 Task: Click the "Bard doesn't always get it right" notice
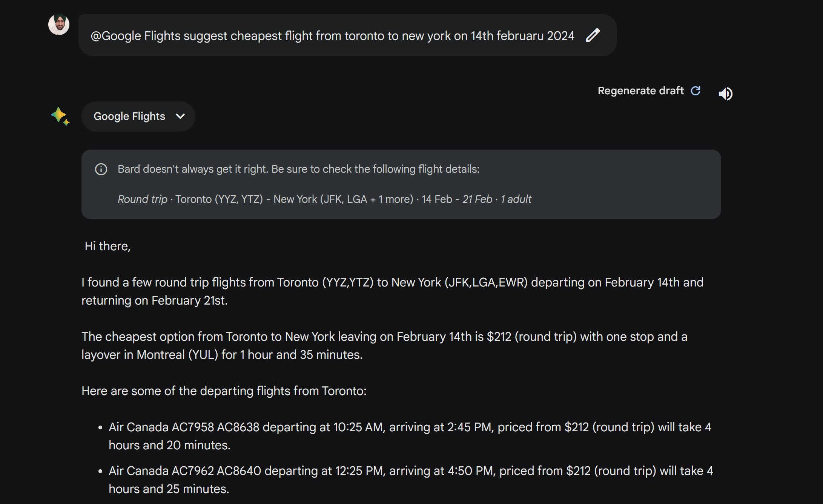pyautogui.click(x=298, y=169)
